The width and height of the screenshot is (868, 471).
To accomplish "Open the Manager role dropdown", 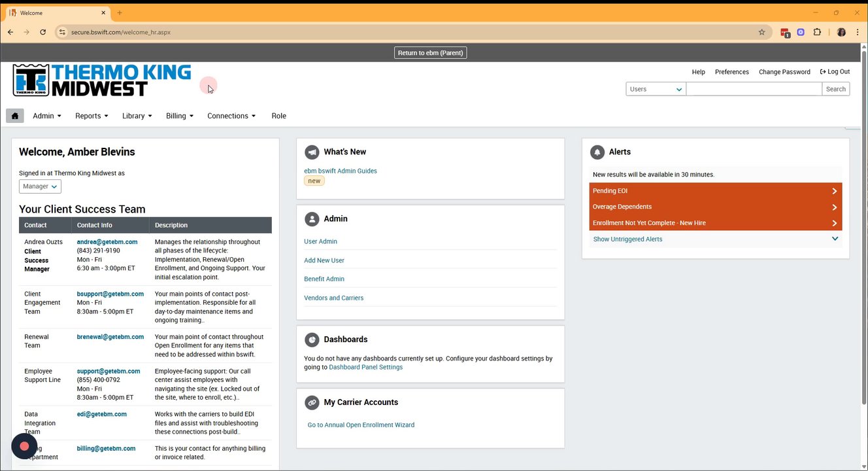I will tap(40, 186).
